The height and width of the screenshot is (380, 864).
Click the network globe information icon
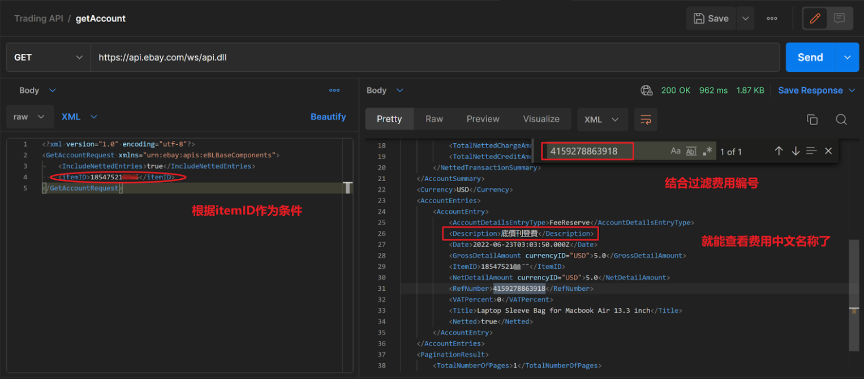click(646, 90)
